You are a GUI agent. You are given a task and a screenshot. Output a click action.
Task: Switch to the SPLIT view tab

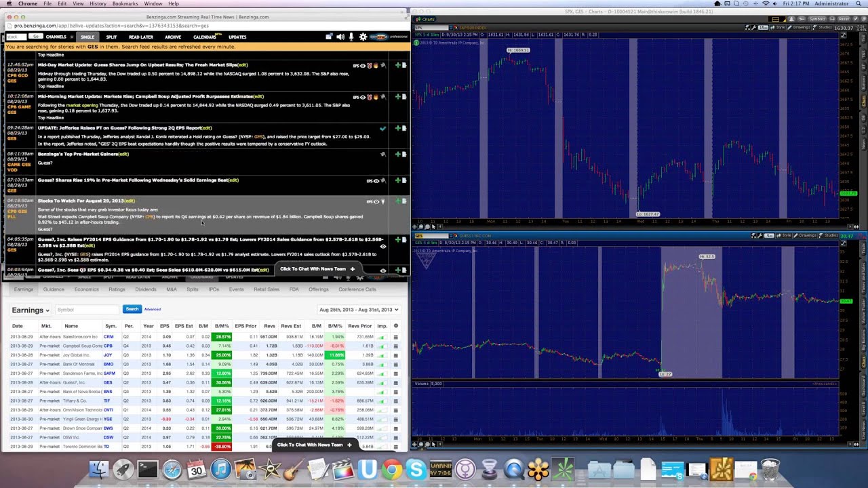tap(111, 37)
